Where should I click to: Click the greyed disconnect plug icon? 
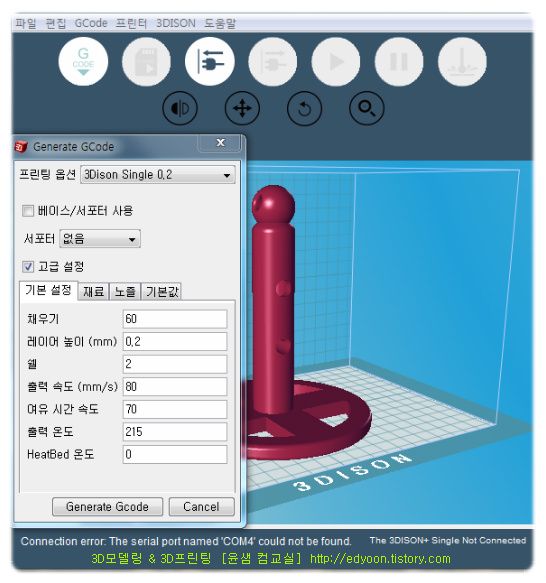point(273,61)
